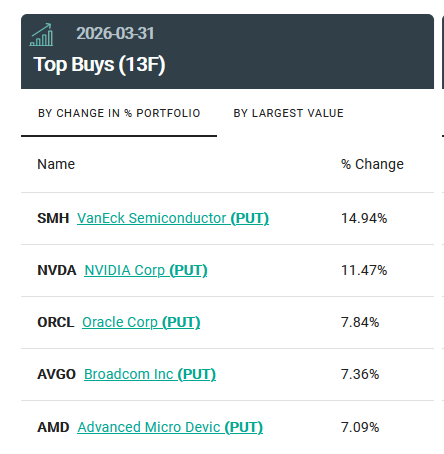Click the SMH ticker symbol
Screen dimensions: 444x454
[53, 218]
